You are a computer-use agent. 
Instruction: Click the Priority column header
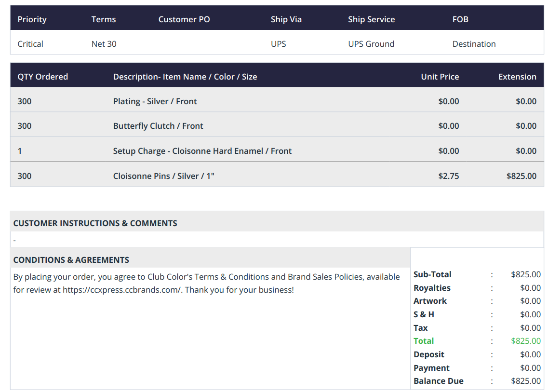tap(32, 20)
